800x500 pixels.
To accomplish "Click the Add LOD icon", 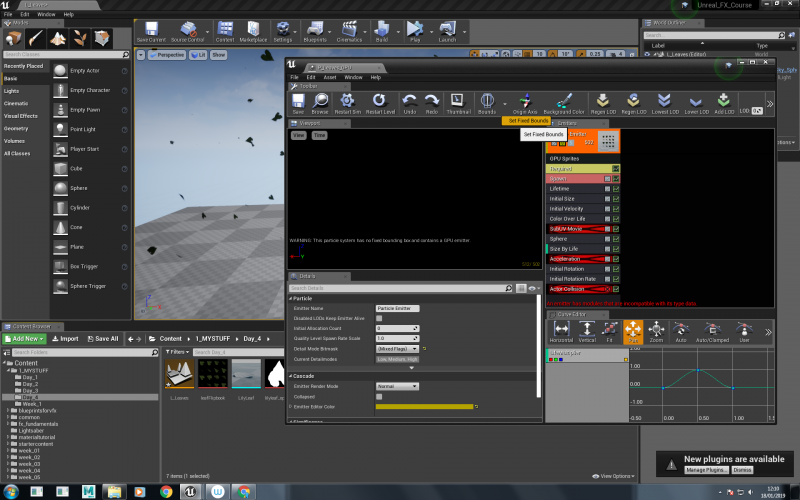I will (x=724, y=104).
